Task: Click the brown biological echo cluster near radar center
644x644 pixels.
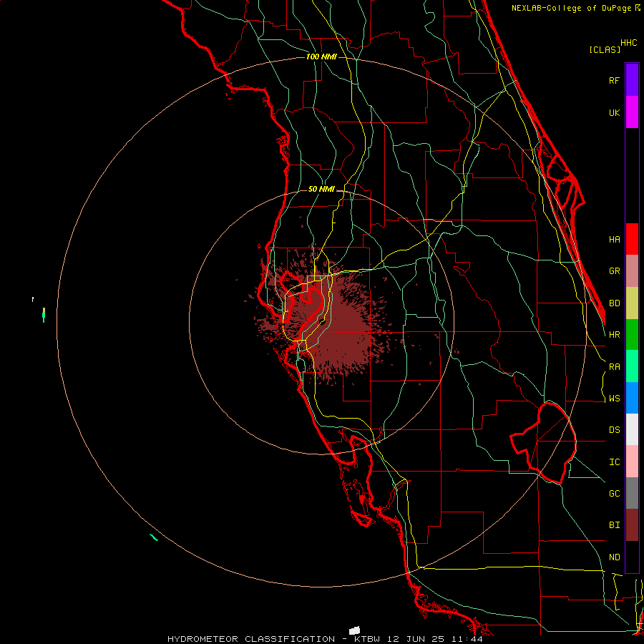Action: [x=341, y=324]
